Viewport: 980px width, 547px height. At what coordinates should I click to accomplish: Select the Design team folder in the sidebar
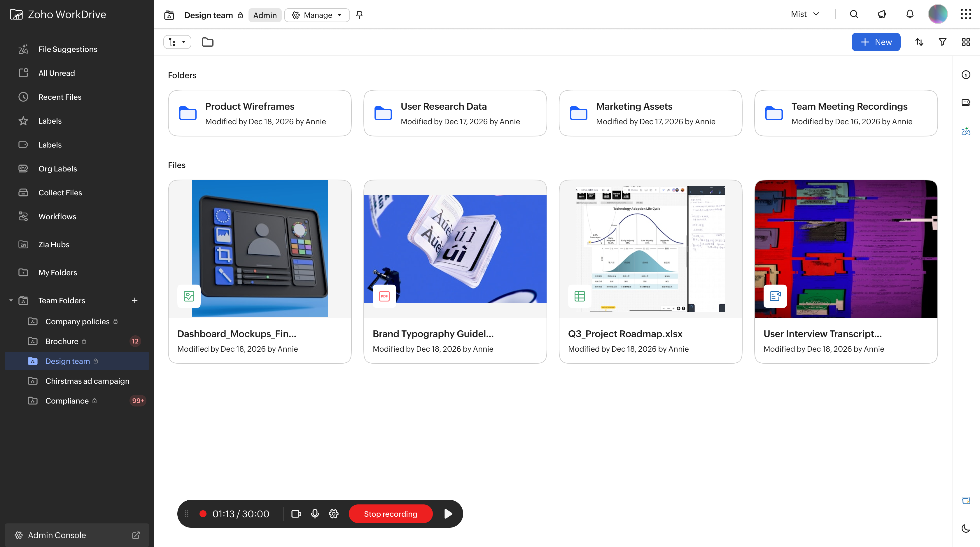[x=77, y=361]
